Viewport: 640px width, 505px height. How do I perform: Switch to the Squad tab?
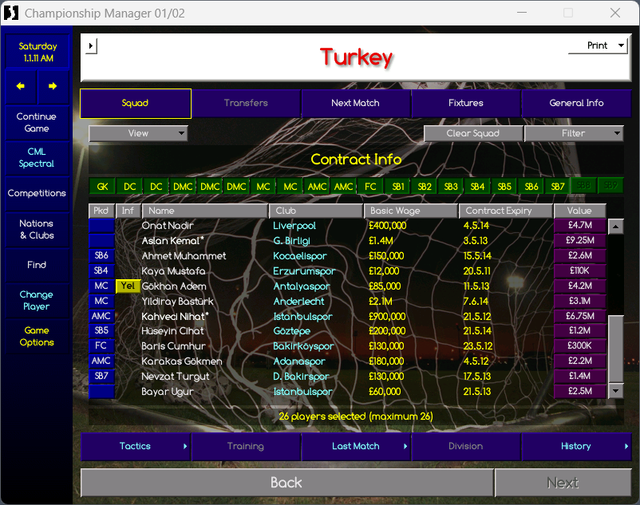136,103
